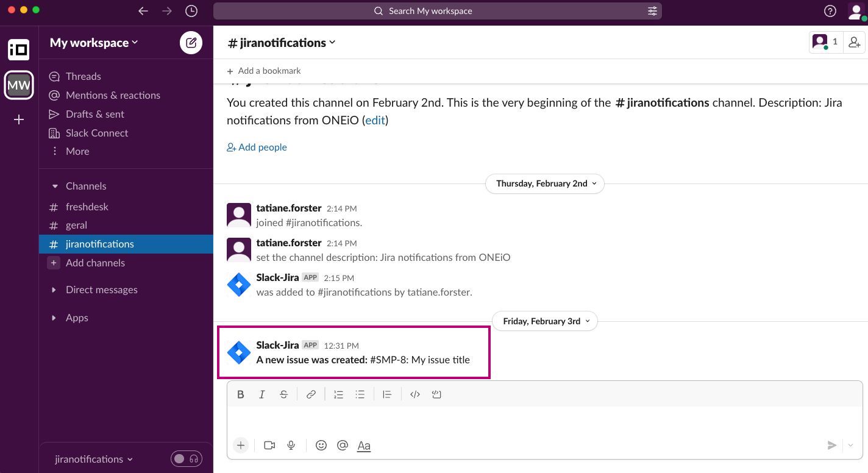This screenshot has height=473, width=868.
Task: Compose new message with pencil icon
Action: point(191,43)
